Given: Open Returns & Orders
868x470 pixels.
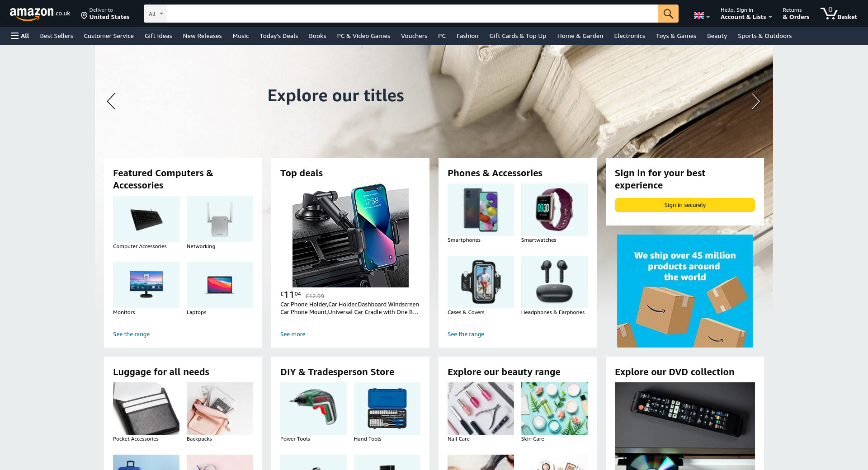Looking at the screenshot, I should 796,14.
